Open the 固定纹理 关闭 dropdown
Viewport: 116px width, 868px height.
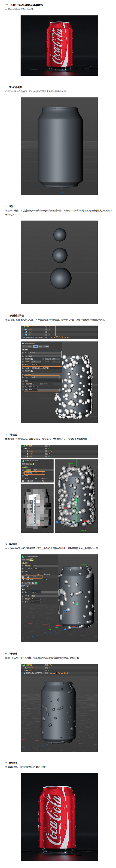click(x=56, y=359)
